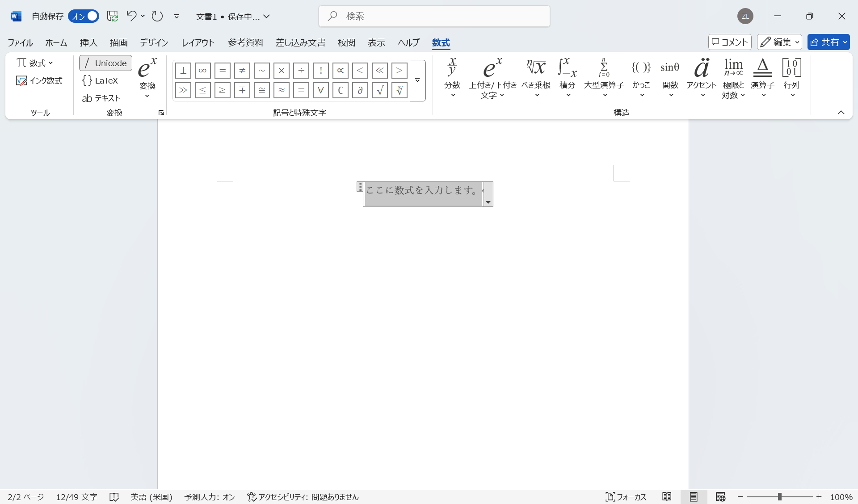The image size is (858, 504).
Task: Click the 共有 share button
Action: (829, 42)
